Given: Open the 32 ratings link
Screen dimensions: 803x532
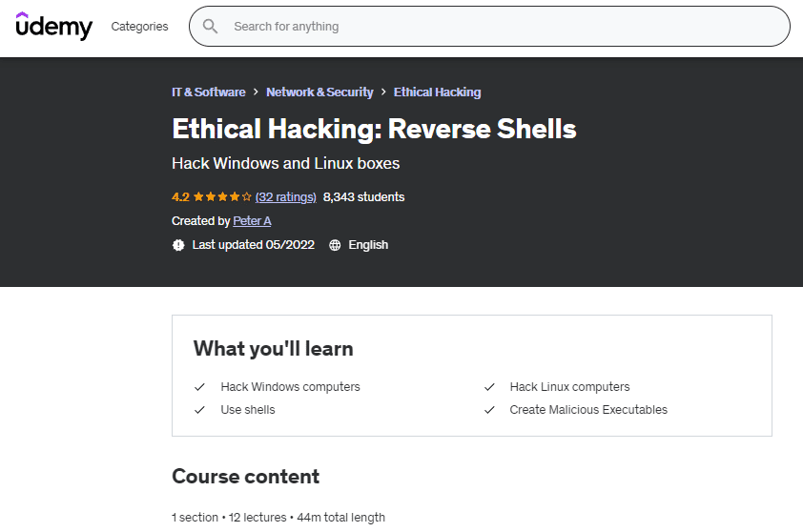Looking at the screenshot, I should [x=286, y=197].
